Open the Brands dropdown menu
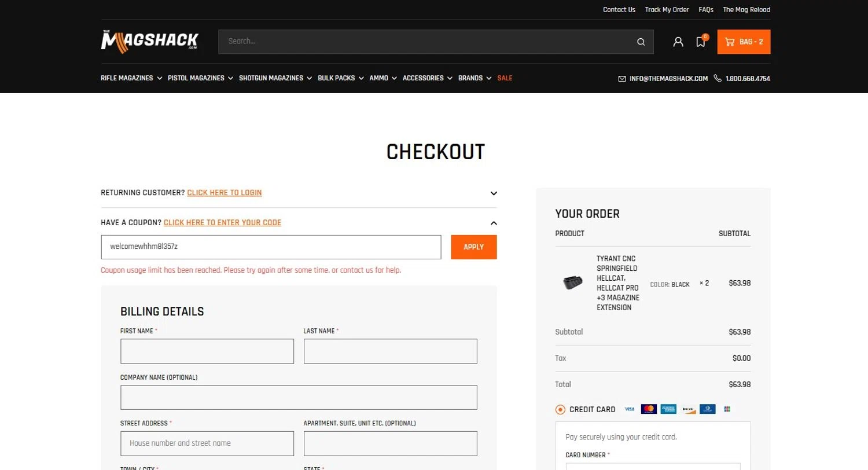This screenshot has height=470, width=868. pyautogui.click(x=475, y=78)
